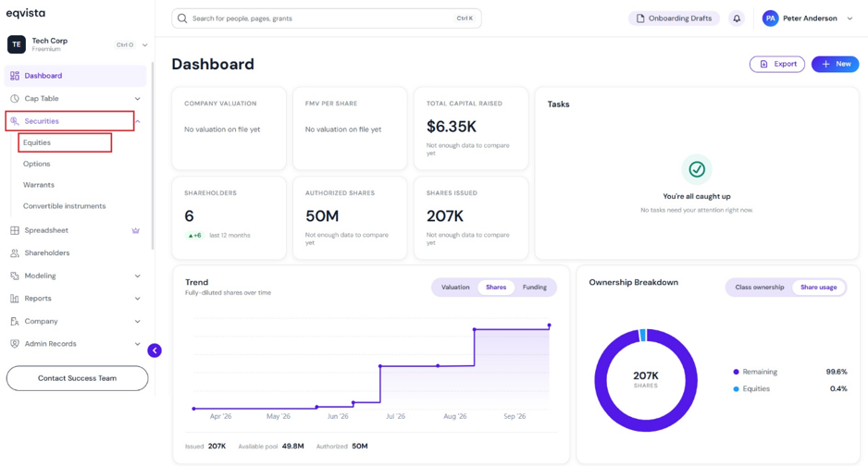Show Class ownership breakdown
Screen dimensions: 868x466
760,288
